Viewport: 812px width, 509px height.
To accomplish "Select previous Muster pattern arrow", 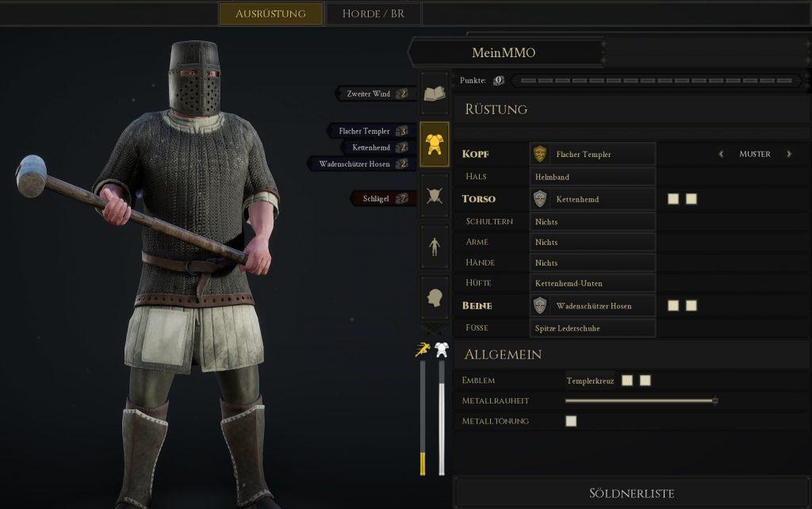I will [x=721, y=154].
